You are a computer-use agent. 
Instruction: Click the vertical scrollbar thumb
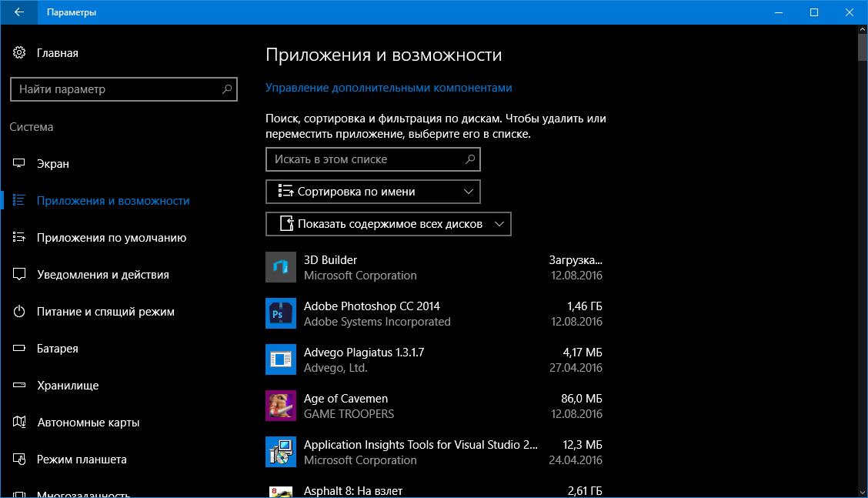pos(863,47)
